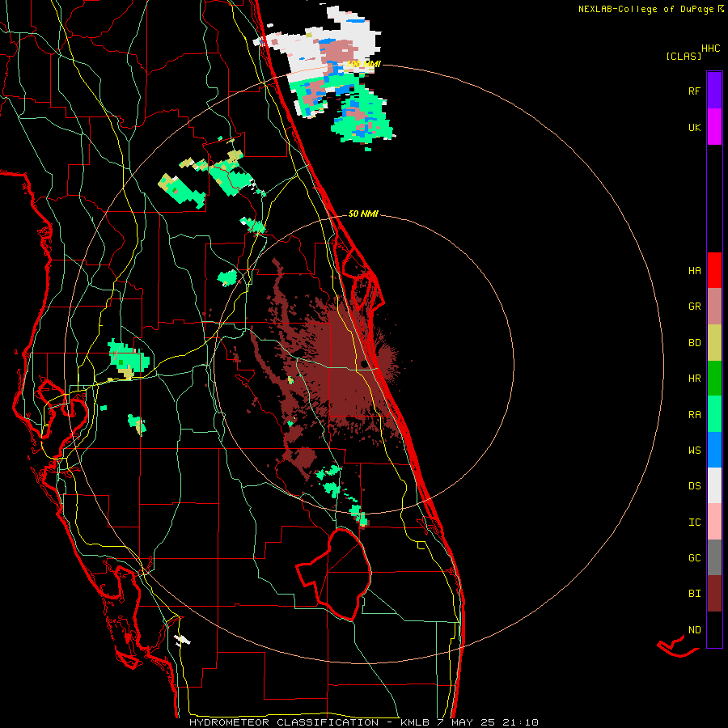The height and width of the screenshot is (728, 728).
Task: Click the 50 NMI range ring label
Action: [x=363, y=214]
